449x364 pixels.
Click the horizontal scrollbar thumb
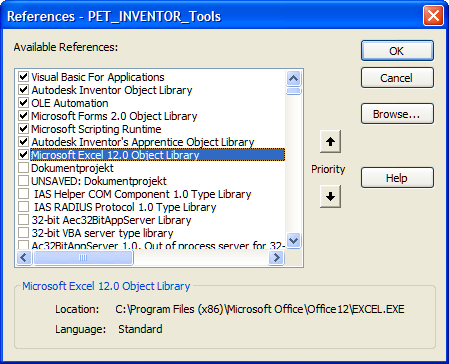[x=83, y=258]
